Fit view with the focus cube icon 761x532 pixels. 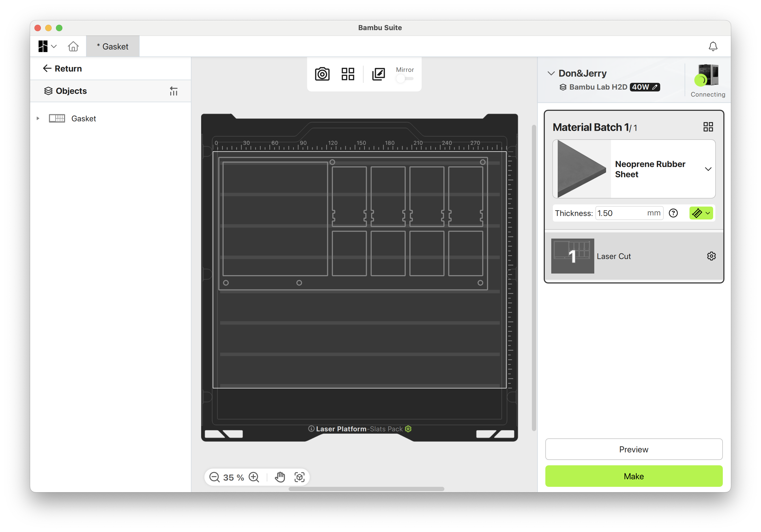pyautogui.click(x=300, y=477)
